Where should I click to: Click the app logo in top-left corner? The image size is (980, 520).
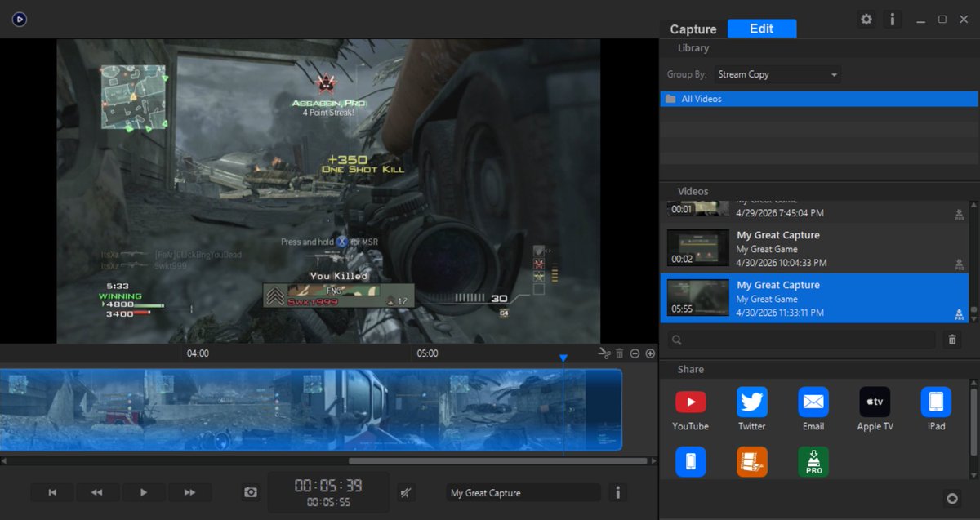[x=20, y=19]
